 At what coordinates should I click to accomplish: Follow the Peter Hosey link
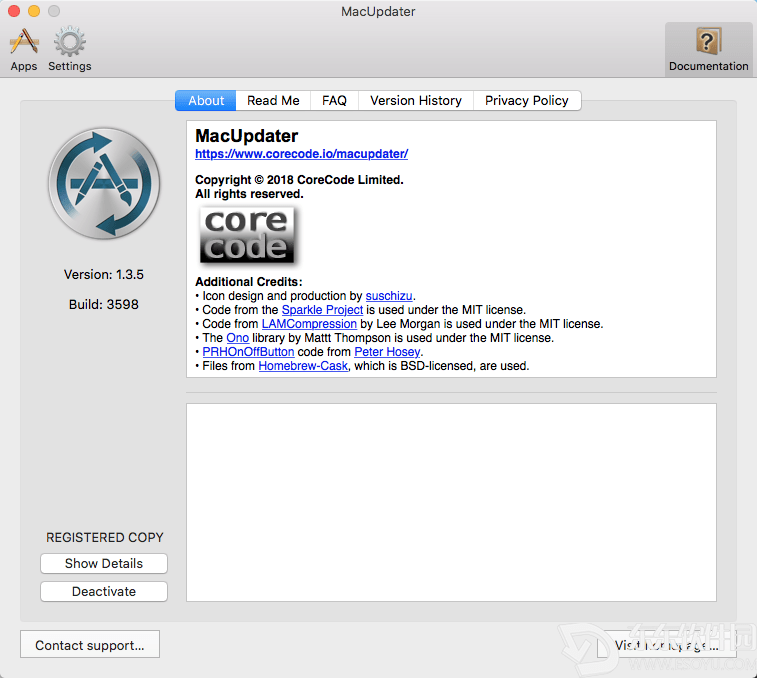point(387,352)
